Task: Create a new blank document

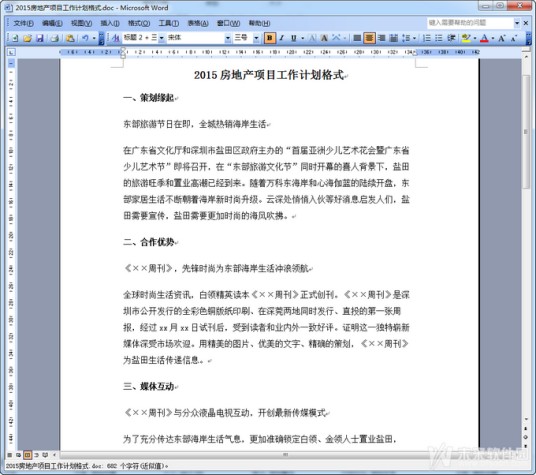Action: coord(15,38)
